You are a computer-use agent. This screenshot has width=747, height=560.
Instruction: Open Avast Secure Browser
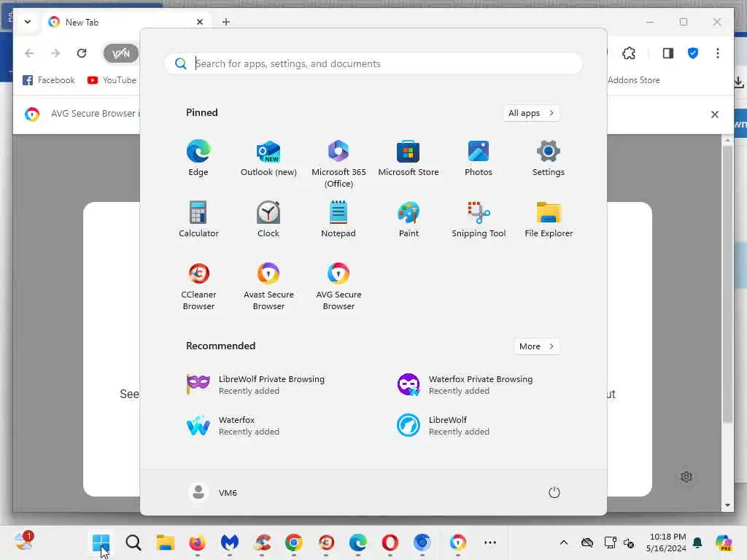click(268, 286)
